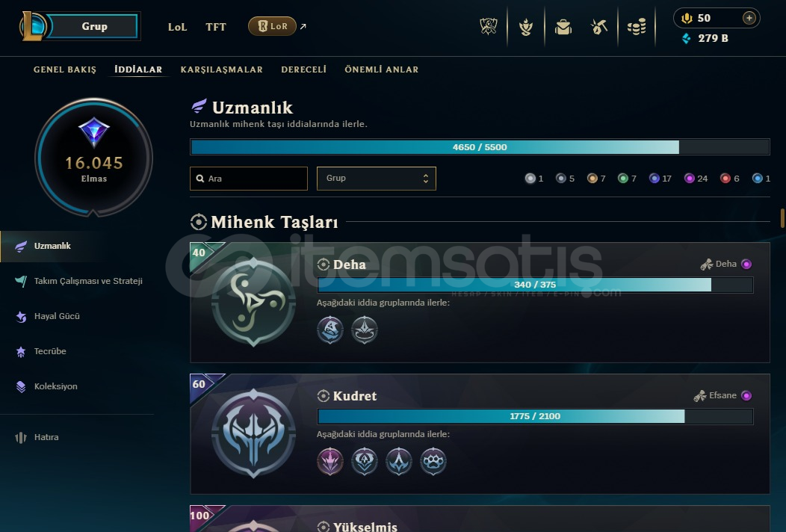
Task: Open the collection backpack icon
Action: point(563,27)
